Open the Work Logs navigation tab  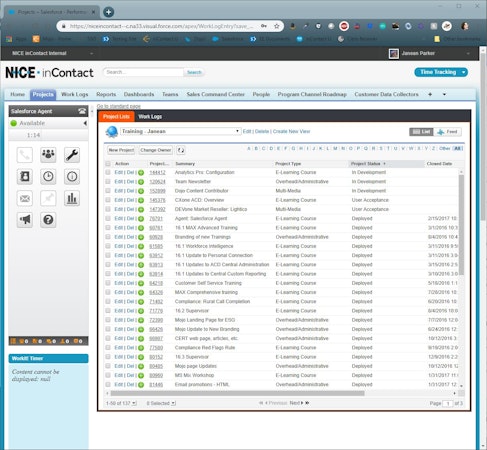click(x=75, y=94)
